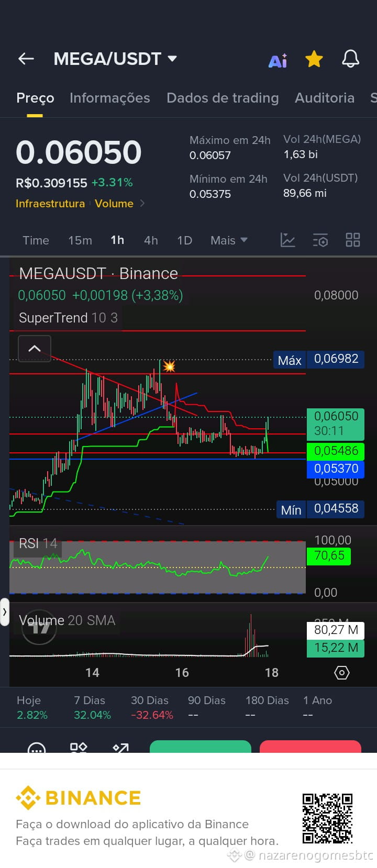Click the MEGAUSDT · Binance chart title
377x868 pixels.
pos(98,273)
